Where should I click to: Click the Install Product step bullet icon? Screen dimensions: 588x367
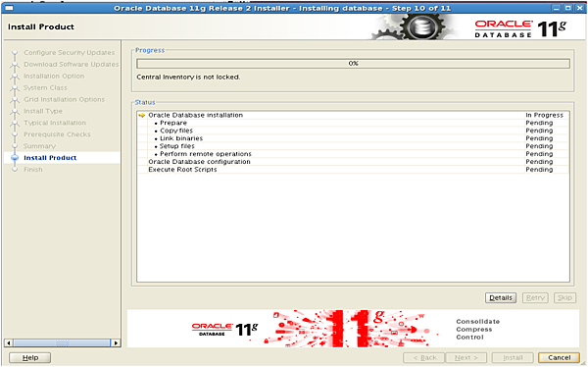pos(15,158)
